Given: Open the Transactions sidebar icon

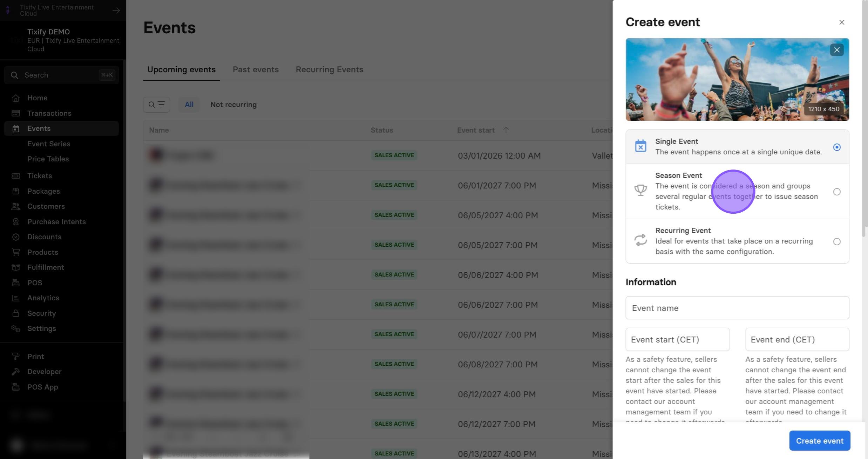Looking at the screenshot, I should coord(15,113).
